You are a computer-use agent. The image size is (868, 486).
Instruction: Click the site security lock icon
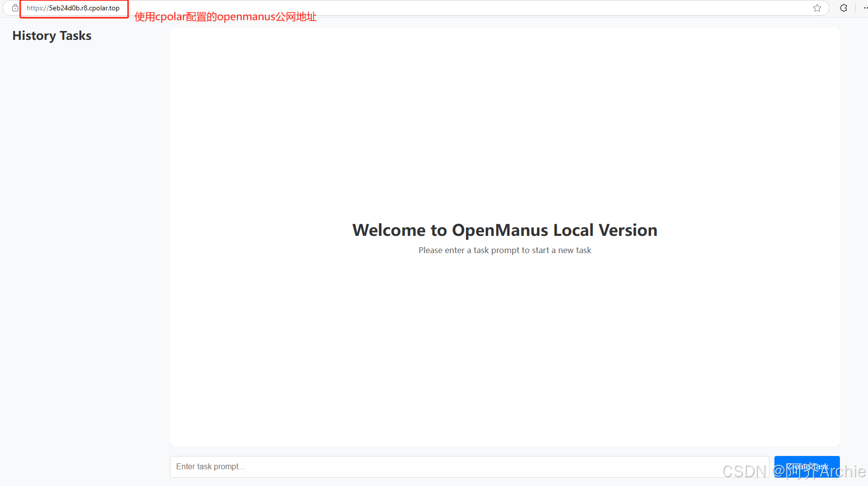click(x=15, y=8)
